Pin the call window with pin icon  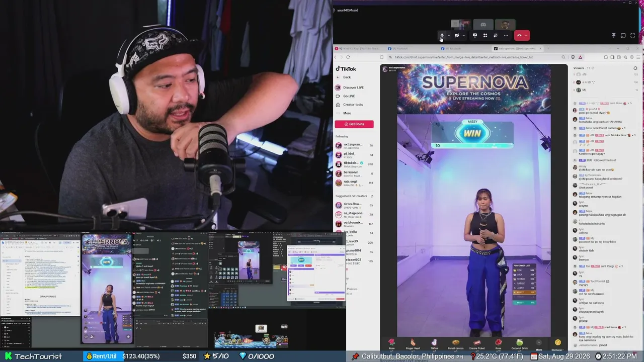click(613, 36)
